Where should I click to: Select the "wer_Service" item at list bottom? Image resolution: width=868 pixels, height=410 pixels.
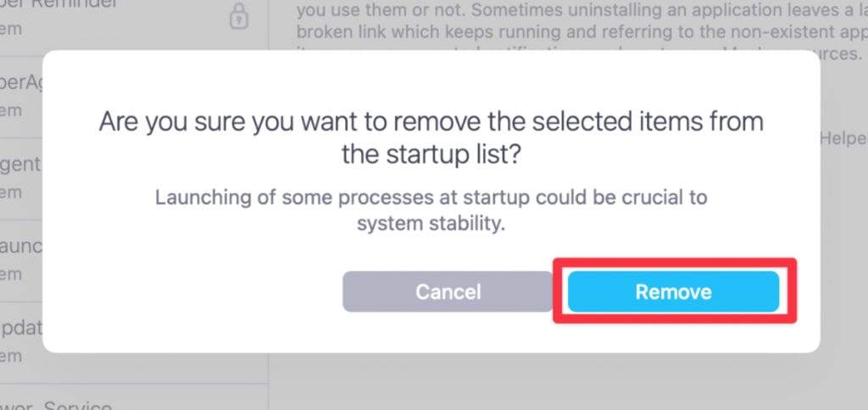point(51,403)
